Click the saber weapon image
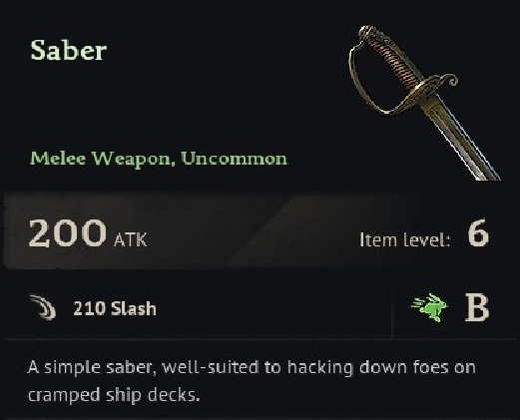This screenshot has width=520, height=420. [x=424, y=103]
